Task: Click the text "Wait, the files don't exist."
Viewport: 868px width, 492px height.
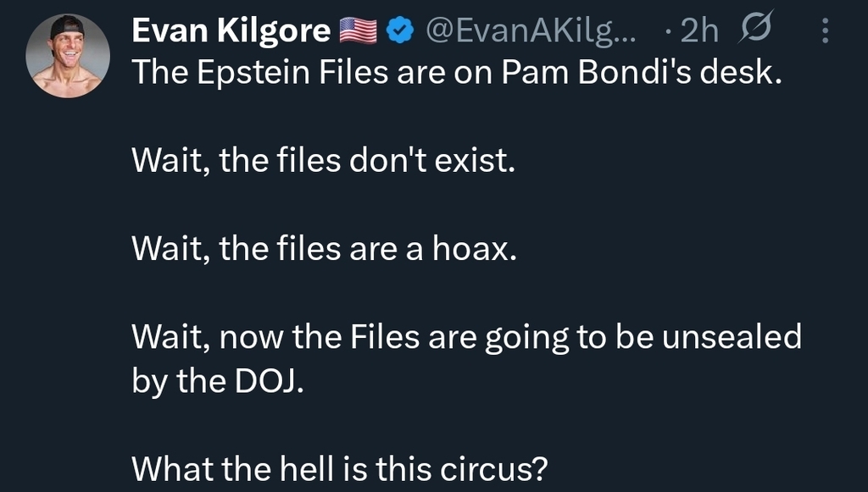Action: [323, 160]
